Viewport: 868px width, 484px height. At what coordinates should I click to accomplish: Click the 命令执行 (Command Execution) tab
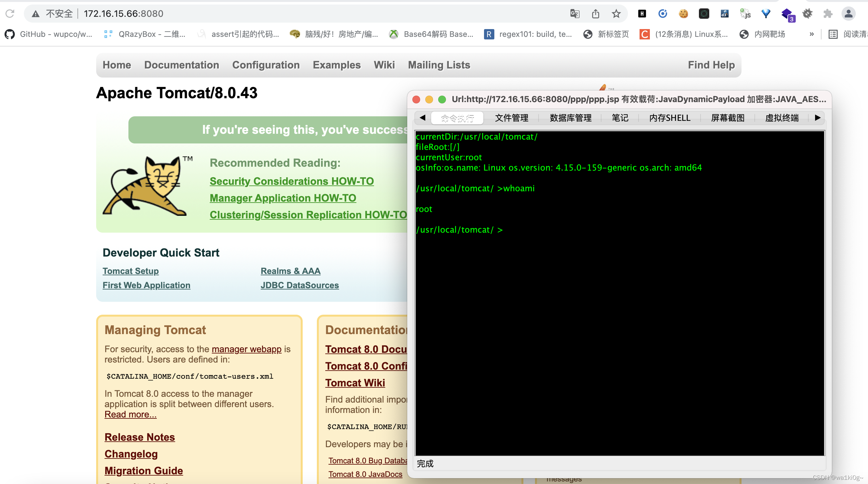(x=456, y=117)
